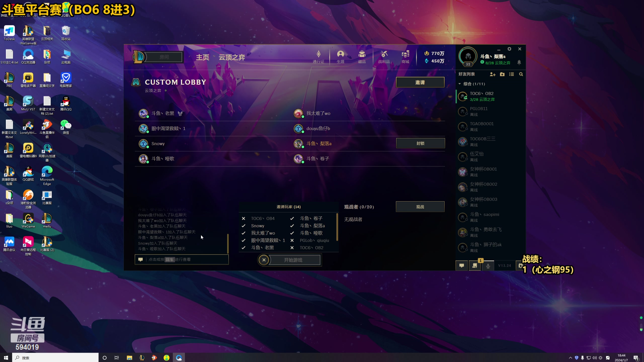Select friend 女神杯OB001 in list
The width and height of the screenshot is (644, 362).
pos(491,172)
